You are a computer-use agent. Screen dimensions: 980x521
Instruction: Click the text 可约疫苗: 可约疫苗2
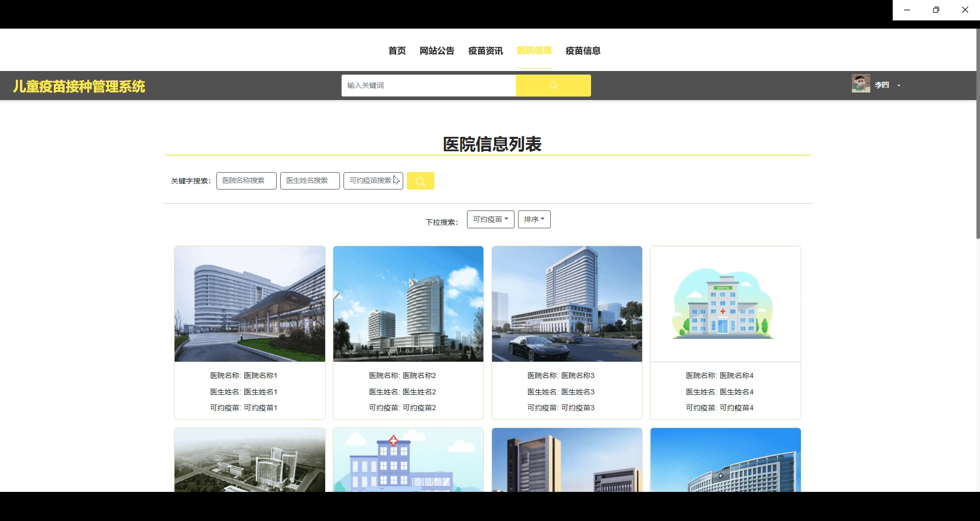[402, 408]
